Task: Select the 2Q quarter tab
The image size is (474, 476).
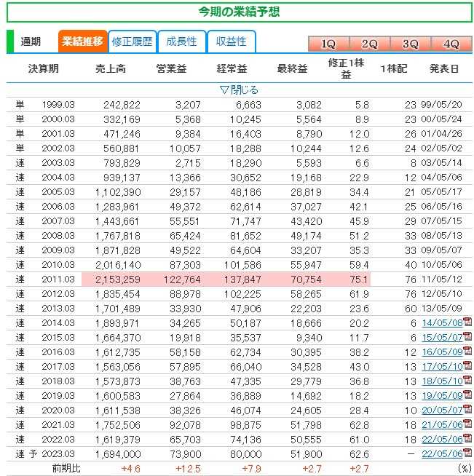Action: (370, 44)
